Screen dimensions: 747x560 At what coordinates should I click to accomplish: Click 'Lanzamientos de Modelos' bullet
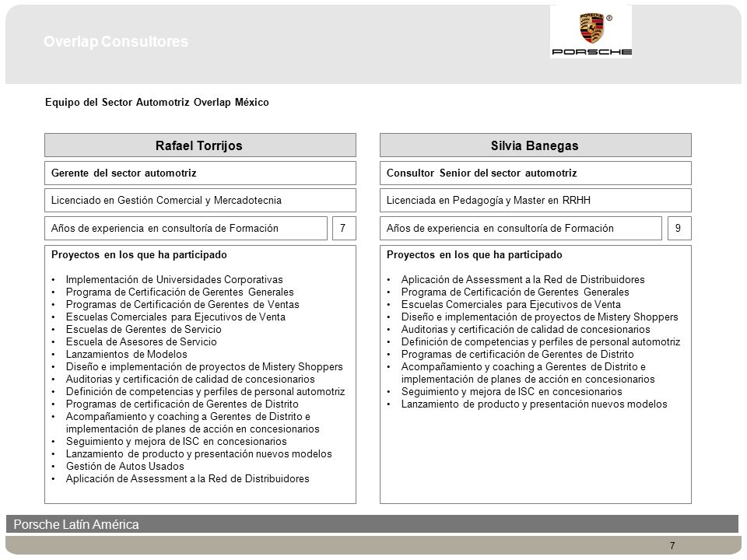126,355
